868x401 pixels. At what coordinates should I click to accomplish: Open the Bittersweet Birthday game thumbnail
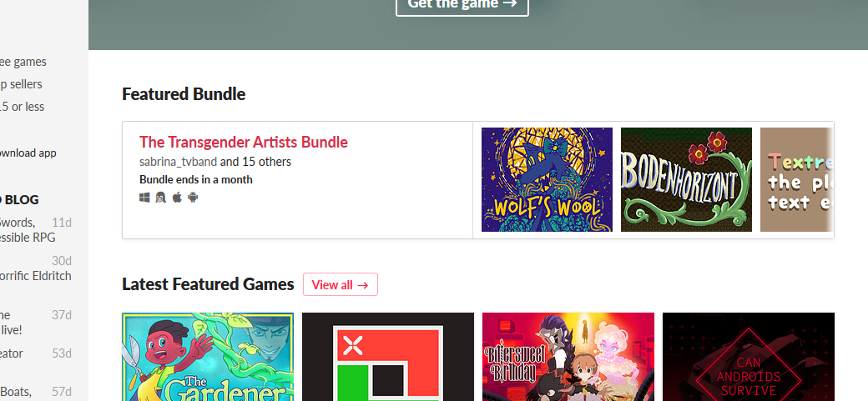tap(568, 357)
